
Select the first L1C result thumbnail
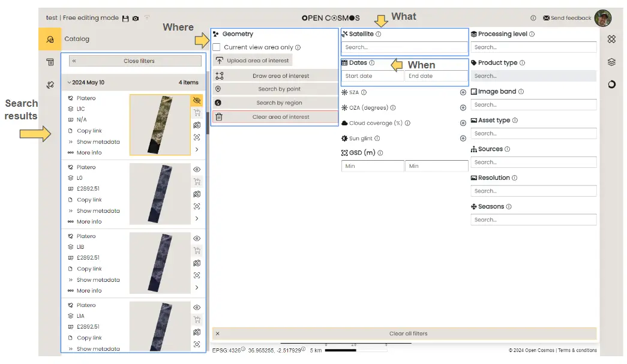coord(159,125)
